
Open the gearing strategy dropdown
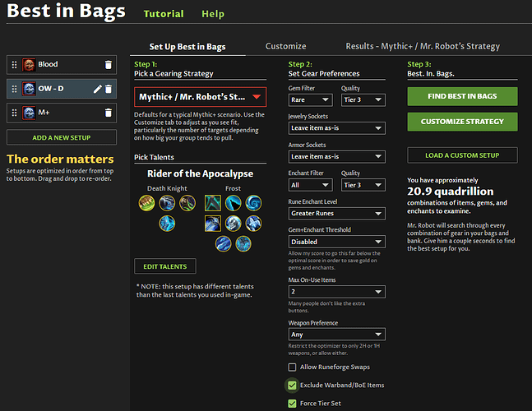tap(200, 97)
